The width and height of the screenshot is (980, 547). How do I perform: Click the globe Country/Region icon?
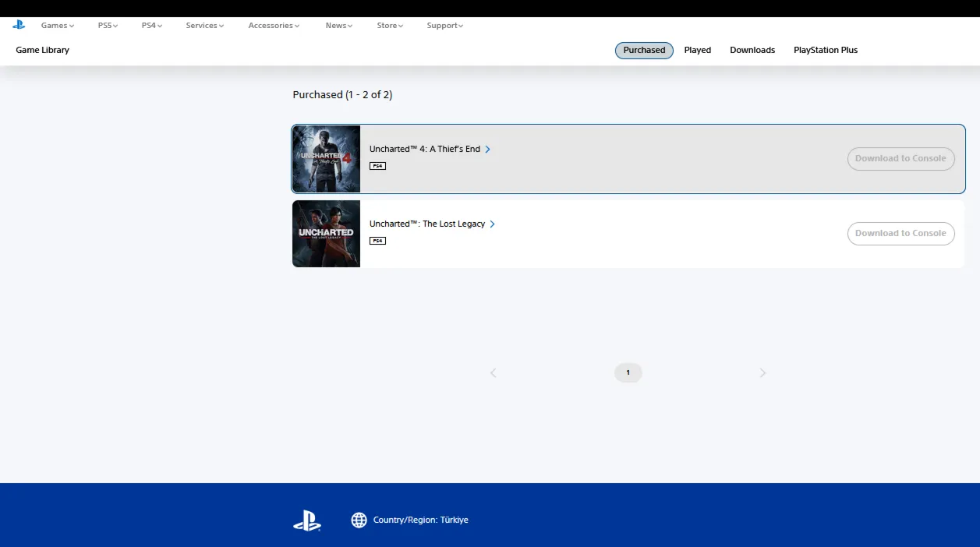359,520
